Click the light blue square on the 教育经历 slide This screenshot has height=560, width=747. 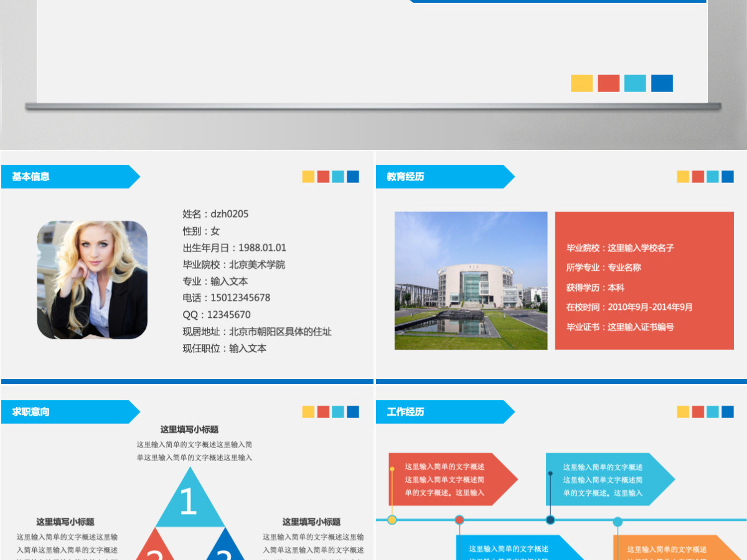click(713, 177)
